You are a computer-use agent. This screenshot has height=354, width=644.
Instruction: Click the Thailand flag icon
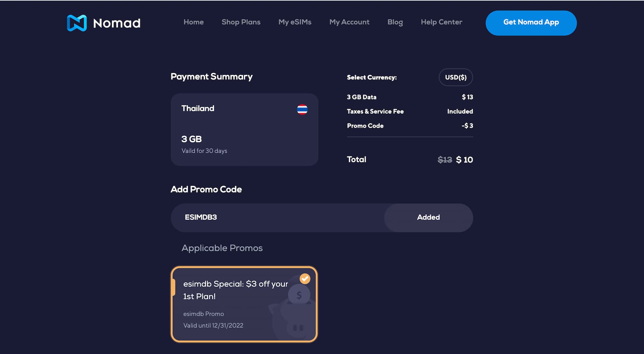pos(302,109)
